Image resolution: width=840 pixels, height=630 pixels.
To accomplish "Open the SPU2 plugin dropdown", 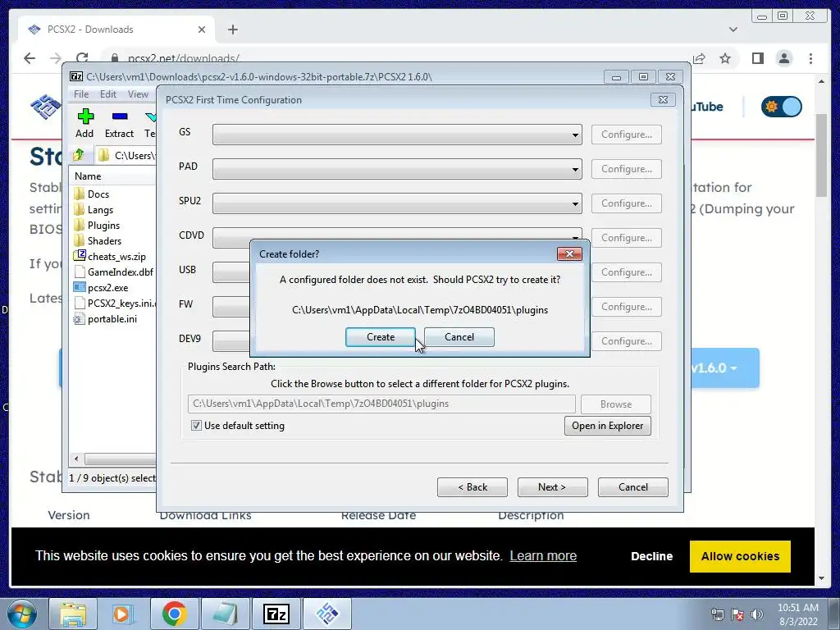I will pyautogui.click(x=397, y=203).
